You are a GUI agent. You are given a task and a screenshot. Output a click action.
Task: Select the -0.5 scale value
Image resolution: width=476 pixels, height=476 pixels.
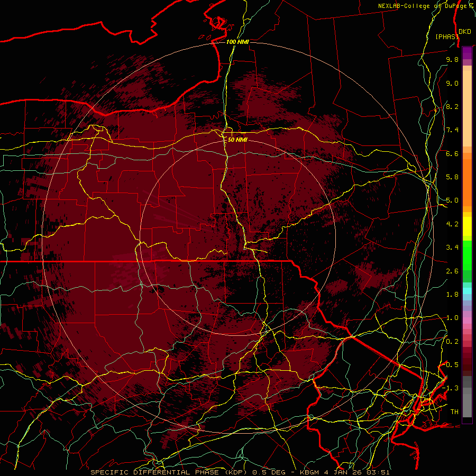451,365
